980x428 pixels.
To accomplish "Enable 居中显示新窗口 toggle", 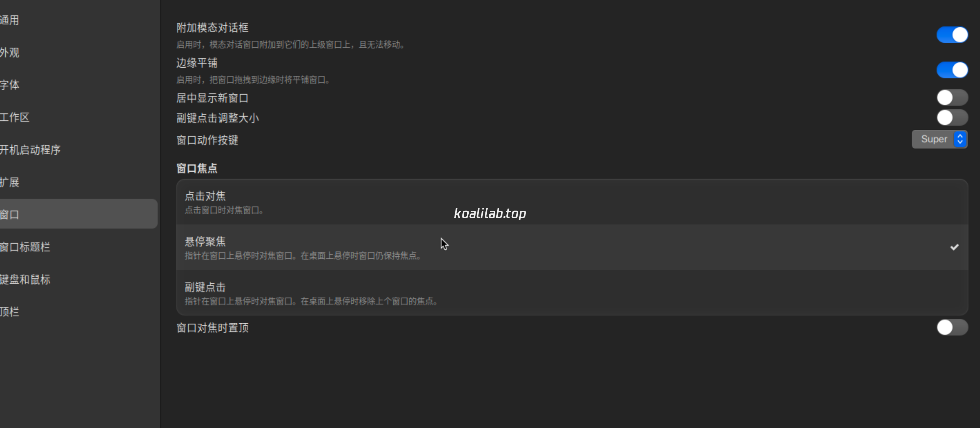I will [952, 98].
